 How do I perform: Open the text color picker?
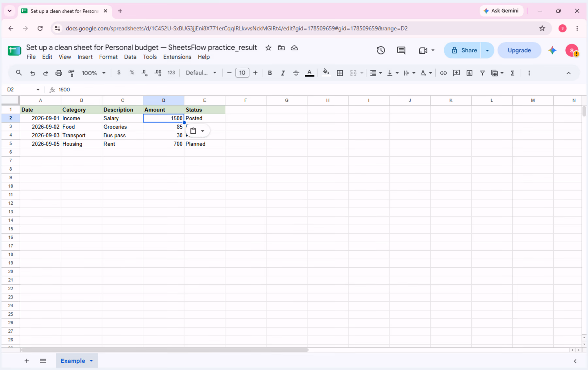309,73
